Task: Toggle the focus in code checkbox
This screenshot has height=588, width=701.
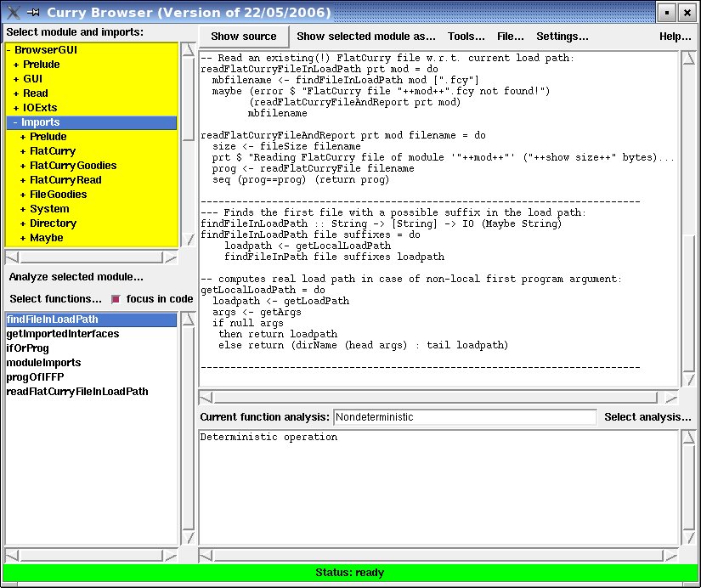Action: pyautogui.click(x=116, y=299)
